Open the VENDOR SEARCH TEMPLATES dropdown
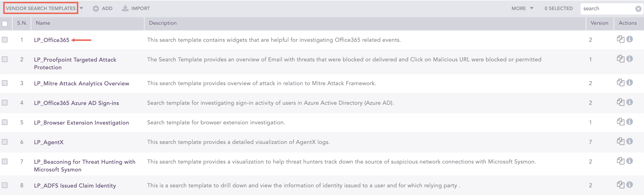Image resolution: width=644 pixels, height=195 pixels. (41, 8)
